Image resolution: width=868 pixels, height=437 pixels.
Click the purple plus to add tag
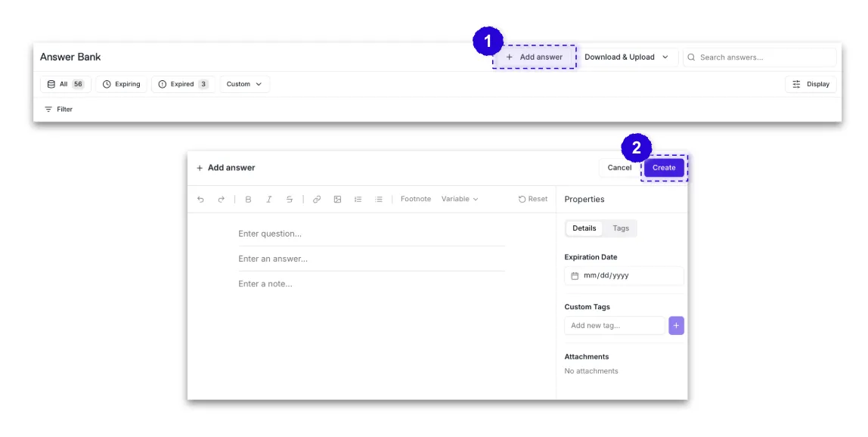click(x=676, y=326)
